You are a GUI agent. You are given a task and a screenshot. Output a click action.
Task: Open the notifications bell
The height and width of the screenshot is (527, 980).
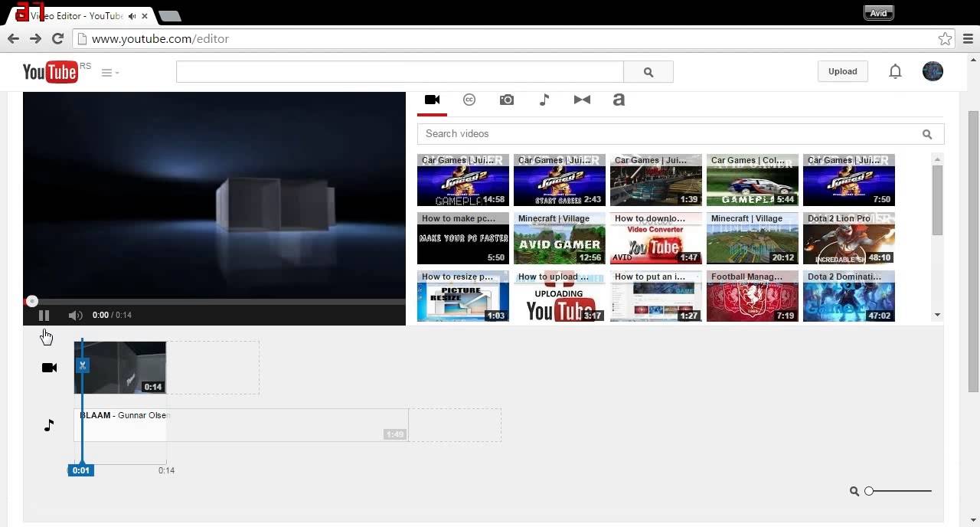point(895,71)
